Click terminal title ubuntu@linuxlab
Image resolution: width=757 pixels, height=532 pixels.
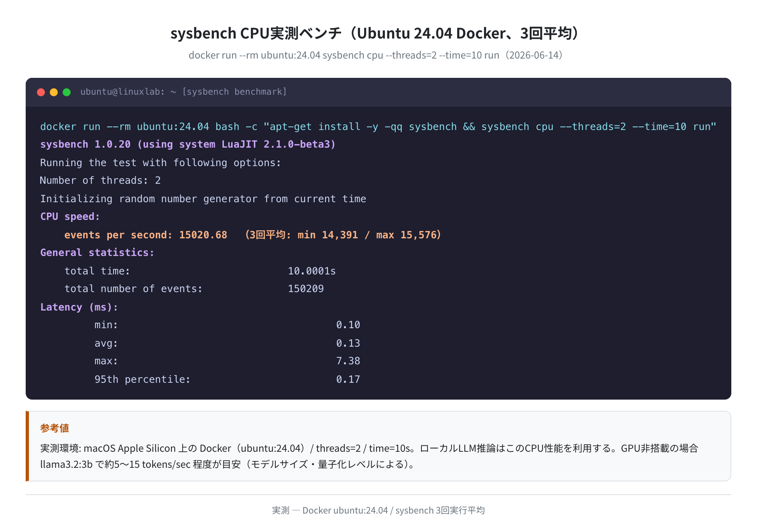tap(183, 92)
